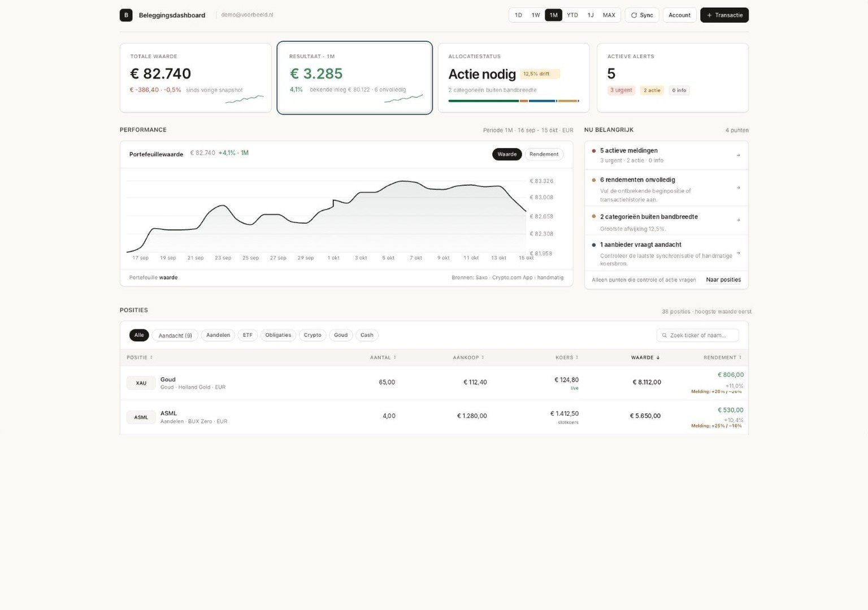
Task: Click the sort arrows on the Aantal column
Action: click(x=394, y=358)
